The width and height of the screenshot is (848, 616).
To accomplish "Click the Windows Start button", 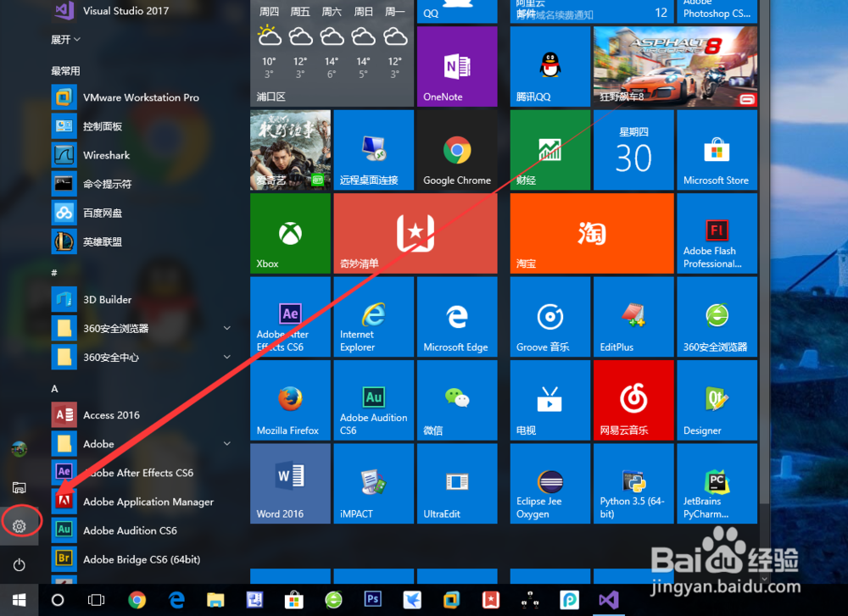I will pos(19,600).
